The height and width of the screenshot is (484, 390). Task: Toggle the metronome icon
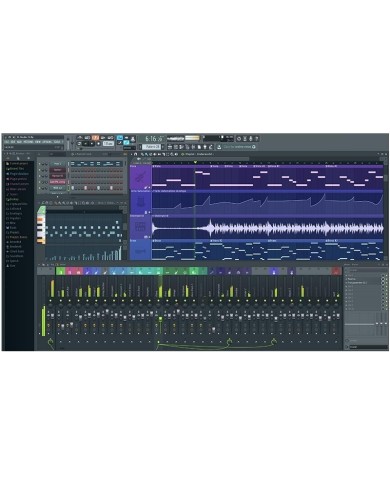80,138
